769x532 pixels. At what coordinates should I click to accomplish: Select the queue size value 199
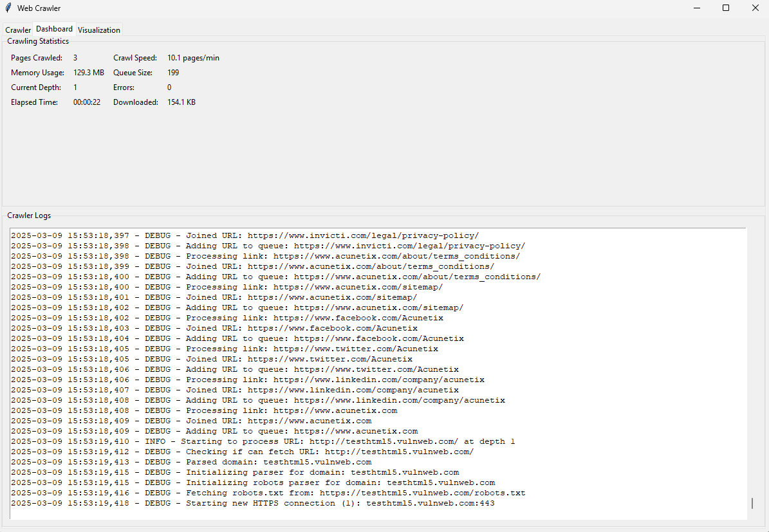(173, 73)
